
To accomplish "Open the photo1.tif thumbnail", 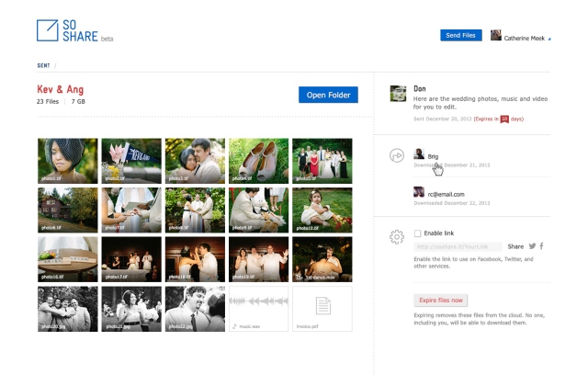I will pos(67,161).
